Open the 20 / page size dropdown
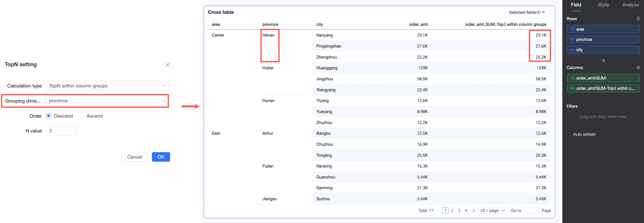 click(x=493, y=210)
